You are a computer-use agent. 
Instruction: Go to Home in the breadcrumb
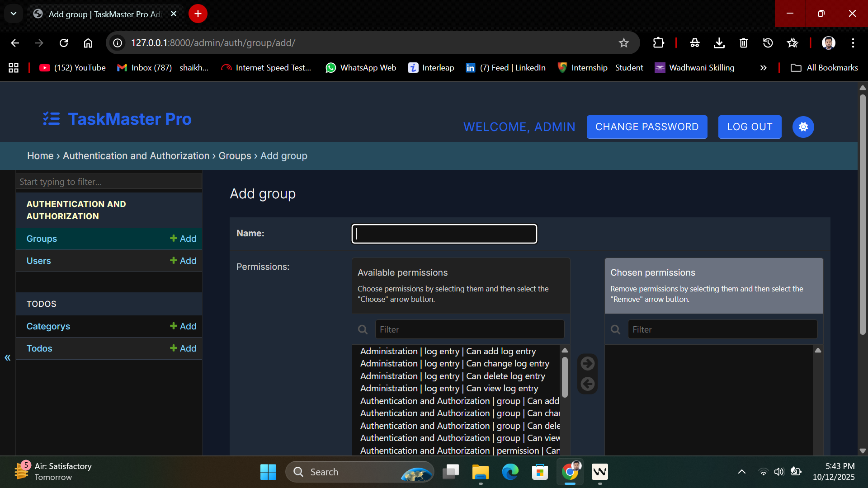point(40,156)
